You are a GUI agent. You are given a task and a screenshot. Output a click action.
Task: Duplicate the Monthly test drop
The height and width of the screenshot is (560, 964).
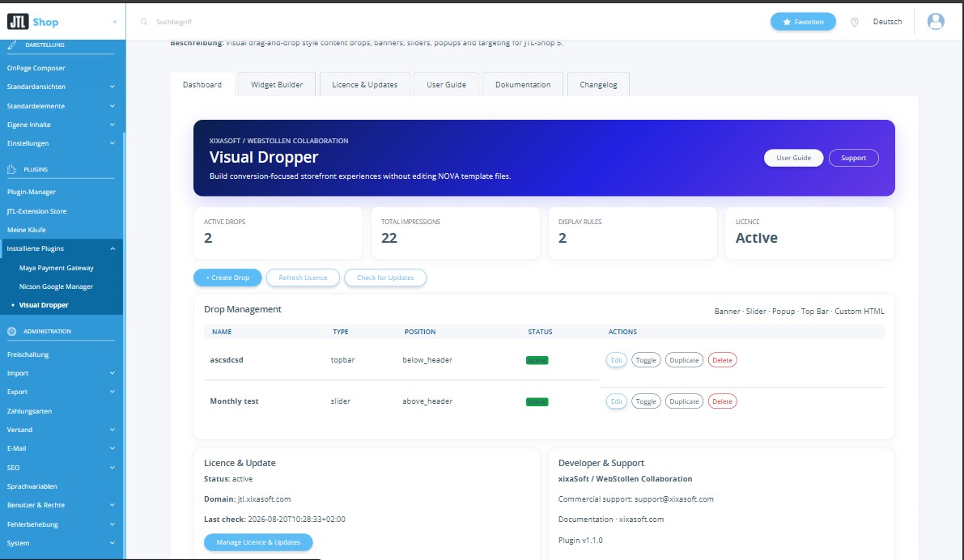click(x=684, y=401)
